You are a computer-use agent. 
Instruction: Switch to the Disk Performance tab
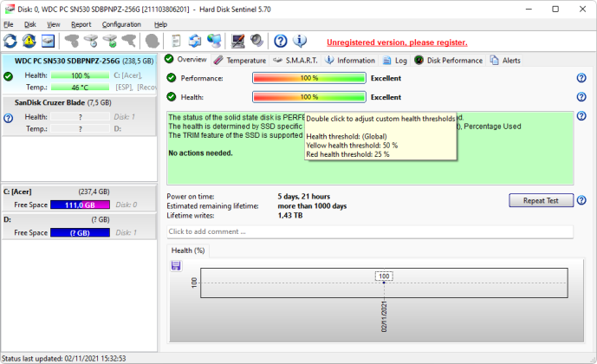[x=449, y=60]
